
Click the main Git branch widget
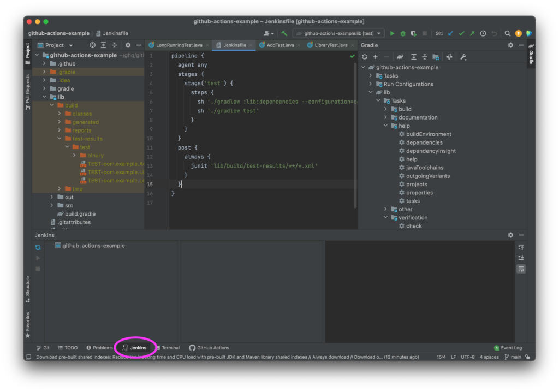pos(513,357)
